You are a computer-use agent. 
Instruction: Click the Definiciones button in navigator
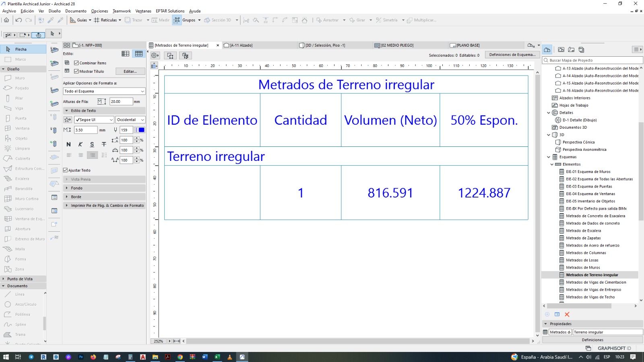(592, 340)
